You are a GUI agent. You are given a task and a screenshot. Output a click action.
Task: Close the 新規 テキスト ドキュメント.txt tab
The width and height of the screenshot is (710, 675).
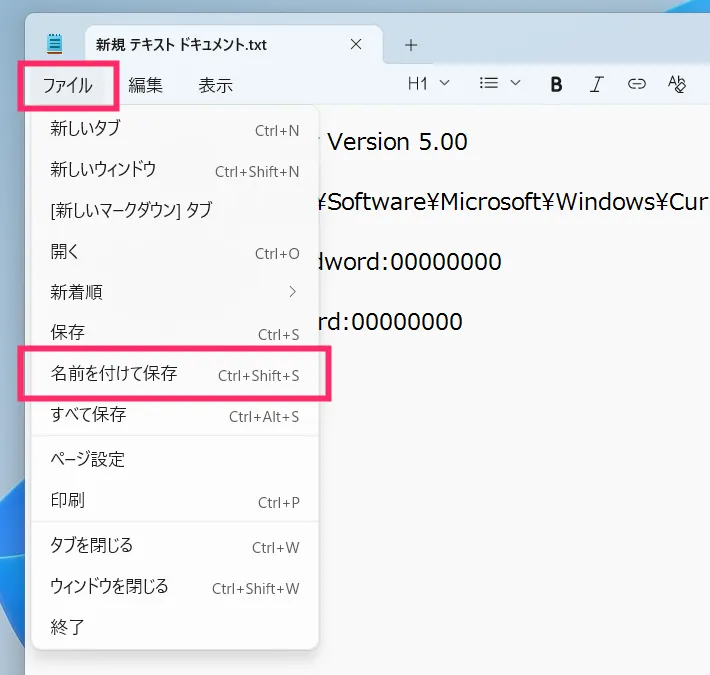tap(356, 44)
